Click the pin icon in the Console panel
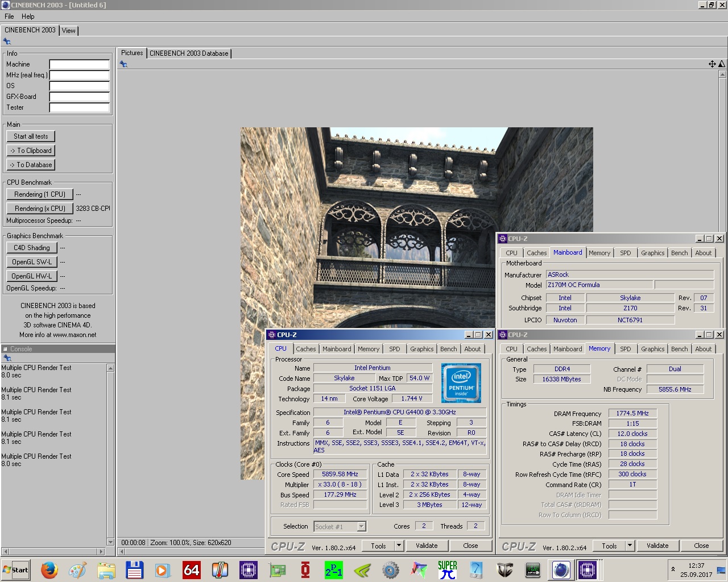Viewport: 728px width, 582px height. pos(7,358)
